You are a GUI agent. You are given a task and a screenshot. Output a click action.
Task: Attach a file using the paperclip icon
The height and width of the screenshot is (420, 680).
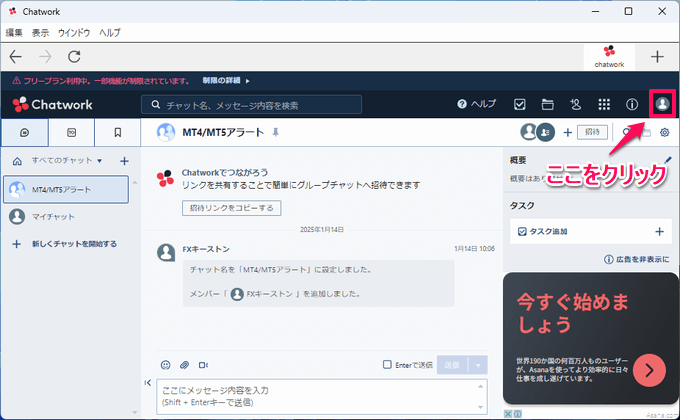pos(184,364)
